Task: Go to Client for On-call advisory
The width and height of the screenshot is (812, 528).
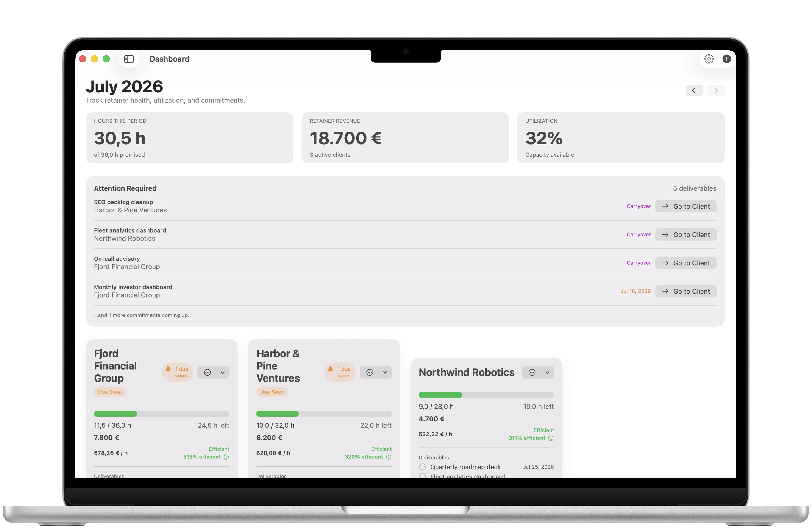Action: click(x=686, y=263)
